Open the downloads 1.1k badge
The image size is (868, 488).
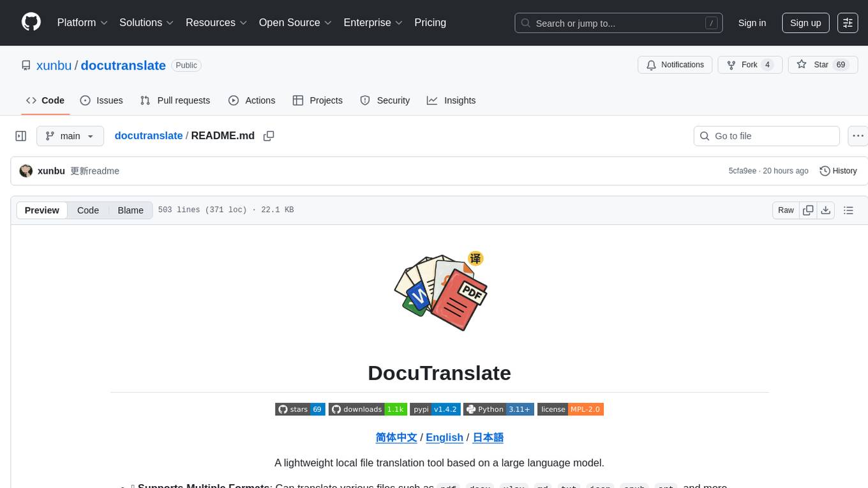368,409
